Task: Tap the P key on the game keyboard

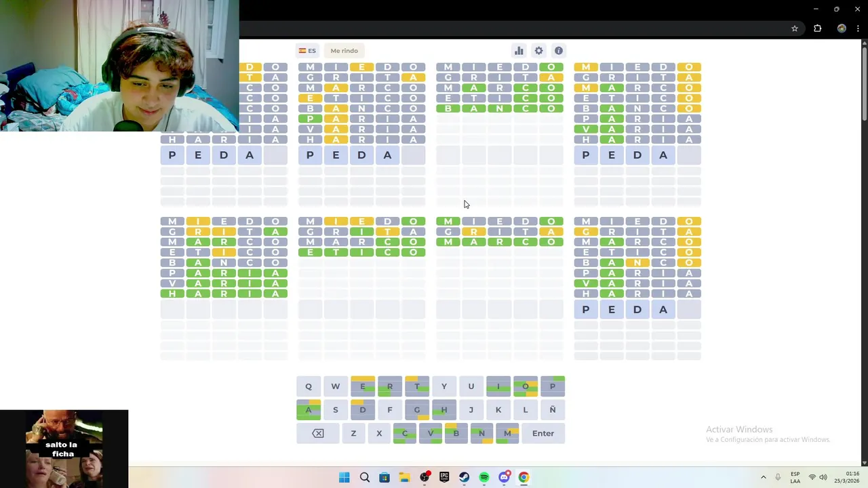Action: pyautogui.click(x=553, y=386)
